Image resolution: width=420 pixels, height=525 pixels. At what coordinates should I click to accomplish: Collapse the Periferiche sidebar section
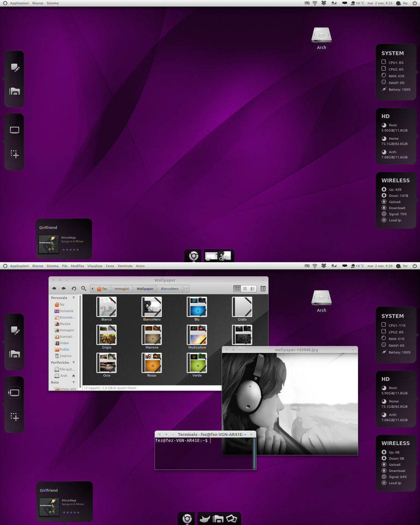73,362
